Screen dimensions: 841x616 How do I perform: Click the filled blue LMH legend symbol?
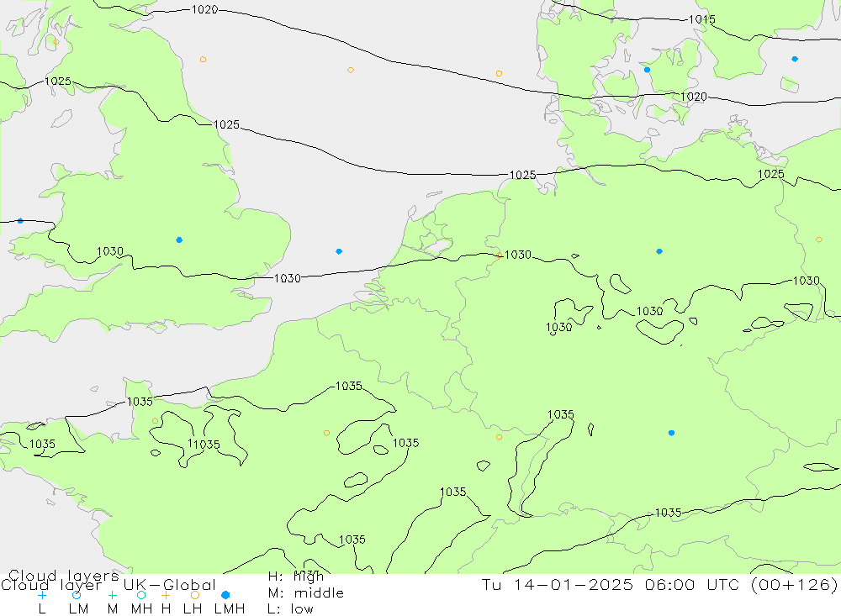pyautogui.click(x=225, y=595)
